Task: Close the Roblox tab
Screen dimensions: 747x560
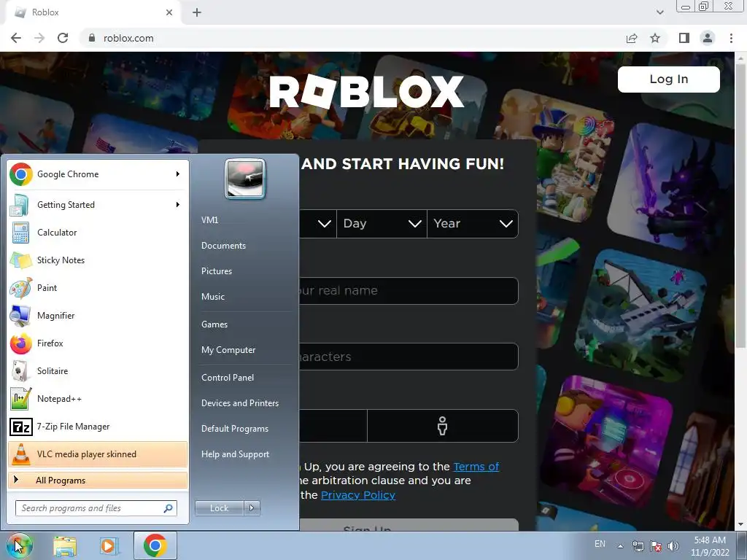Action: click(x=169, y=12)
